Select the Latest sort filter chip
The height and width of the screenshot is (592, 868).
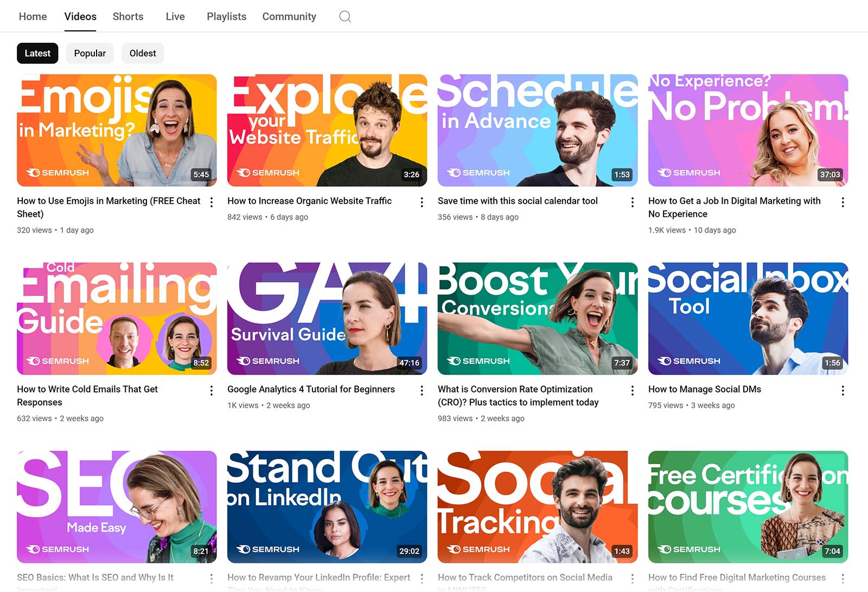point(37,53)
